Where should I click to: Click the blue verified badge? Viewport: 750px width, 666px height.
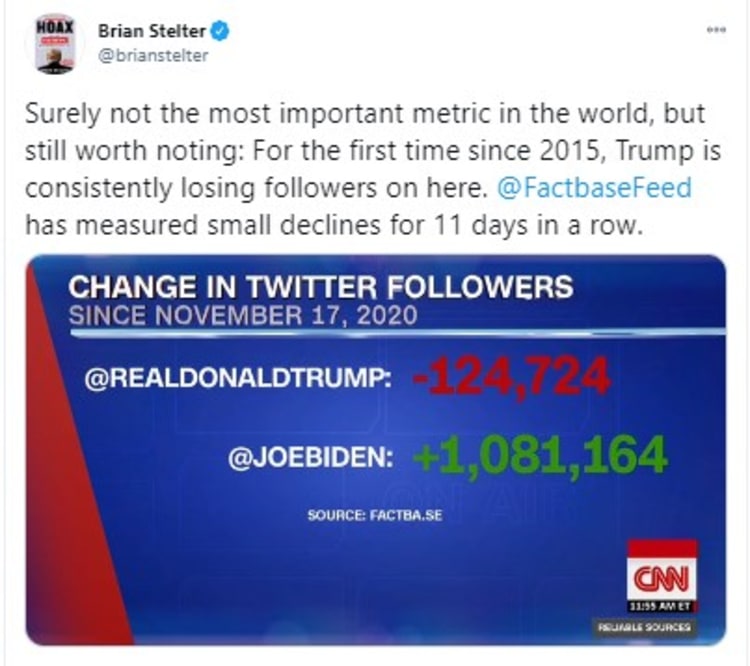pos(223,31)
